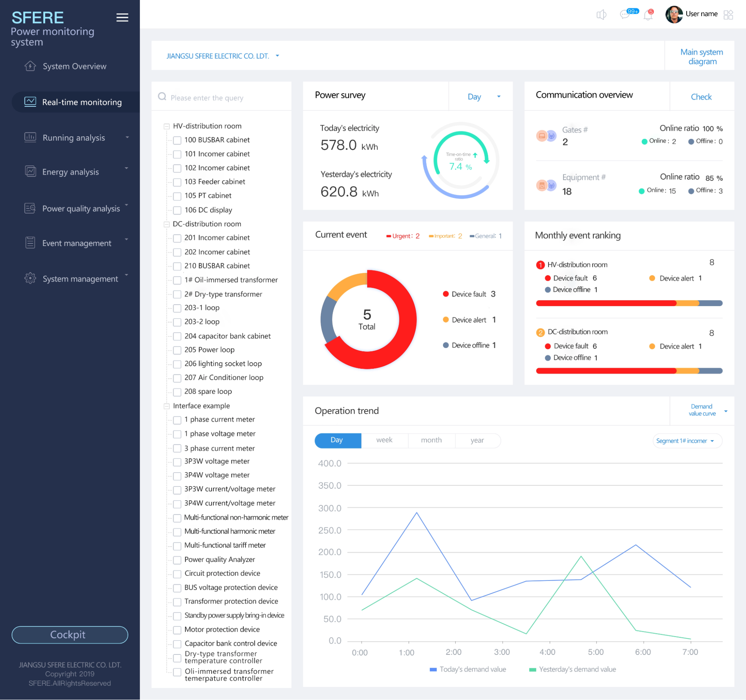Tick the Power quality Analyzer checkbox
The width and height of the screenshot is (746, 700).
[177, 560]
